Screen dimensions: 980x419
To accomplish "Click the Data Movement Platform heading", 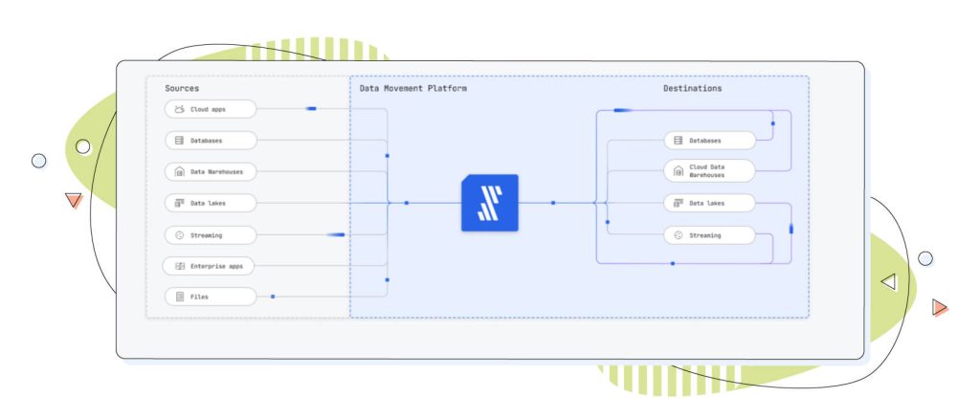I will point(413,89).
